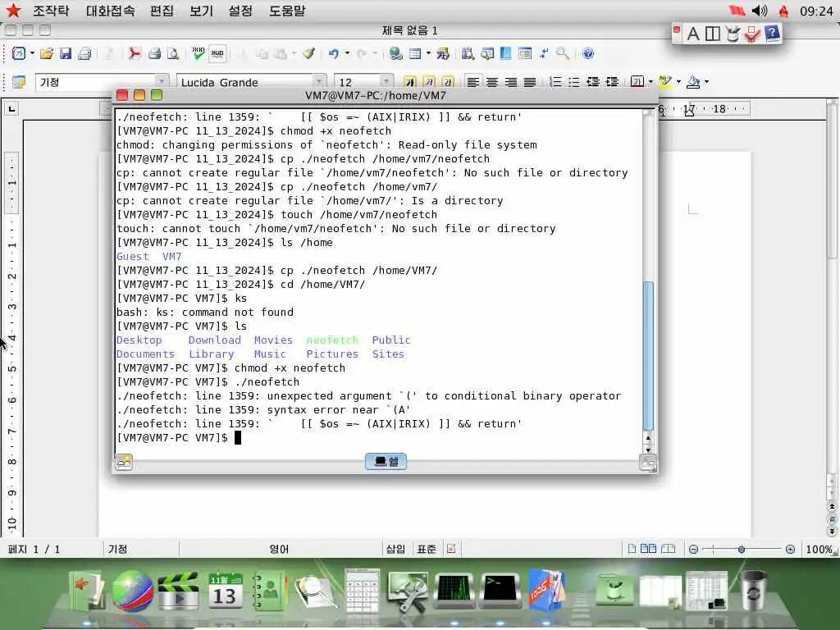
Task: Open the 대화접속 menu
Action: click(111, 11)
